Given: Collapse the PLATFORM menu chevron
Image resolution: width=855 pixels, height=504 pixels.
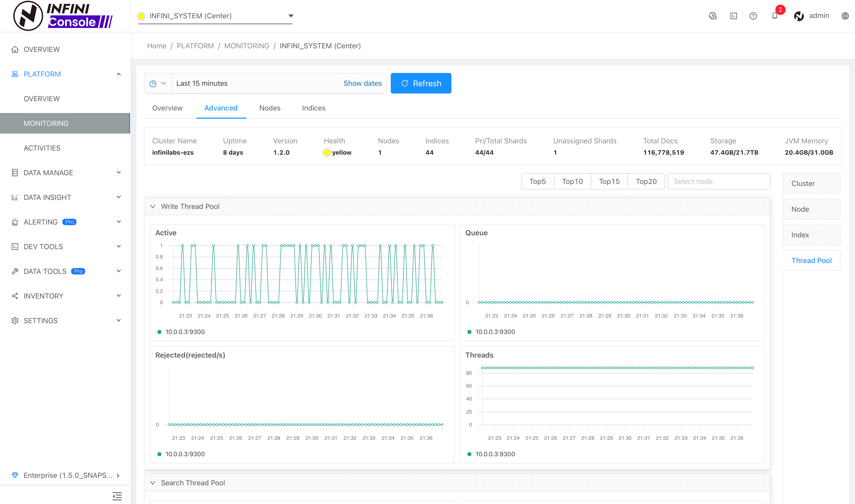Looking at the screenshot, I should [x=119, y=74].
